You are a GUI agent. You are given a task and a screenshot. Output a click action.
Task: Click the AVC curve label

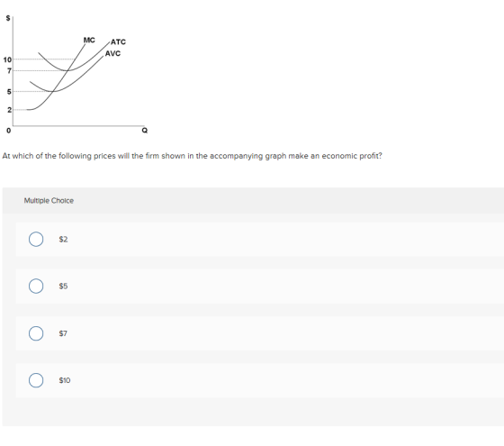point(112,53)
